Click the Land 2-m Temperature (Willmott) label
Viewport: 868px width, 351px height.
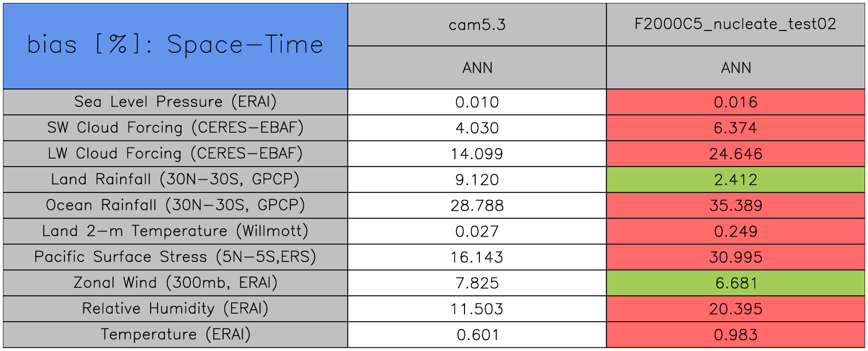coord(175,231)
